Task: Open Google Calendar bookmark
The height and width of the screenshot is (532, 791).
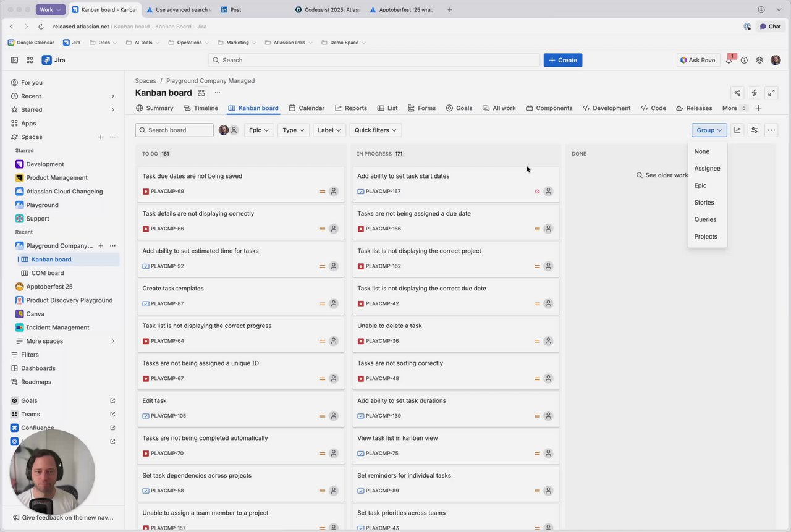Action: click(x=31, y=43)
